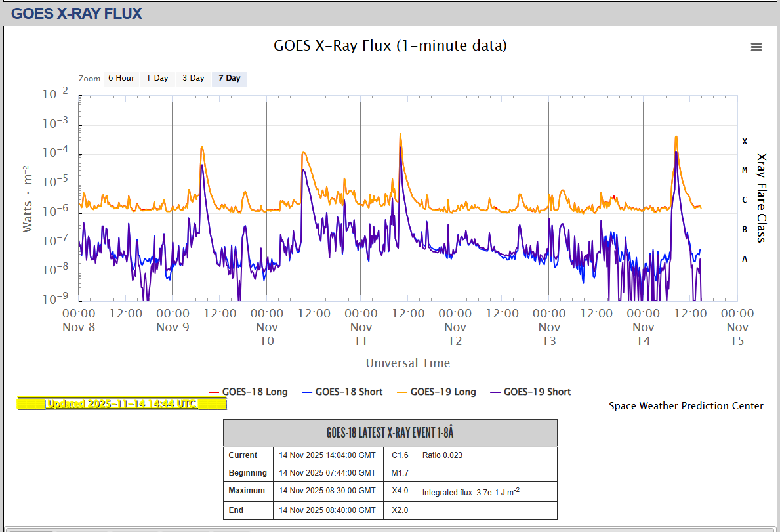Click the GOES X-RAY FLUX heading
This screenshot has width=780, height=532.
coord(77,13)
